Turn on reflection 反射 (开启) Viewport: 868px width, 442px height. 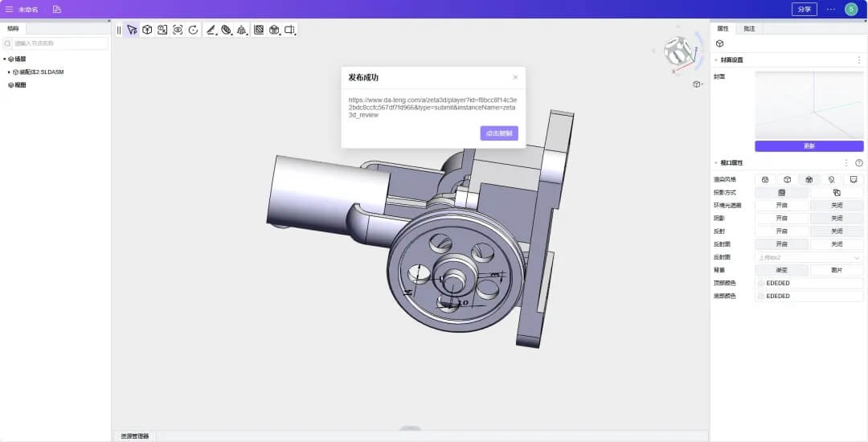click(782, 231)
